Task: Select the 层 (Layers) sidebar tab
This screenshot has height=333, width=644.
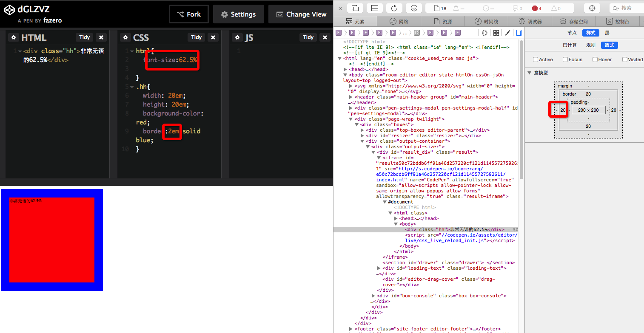Action: (x=607, y=33)
